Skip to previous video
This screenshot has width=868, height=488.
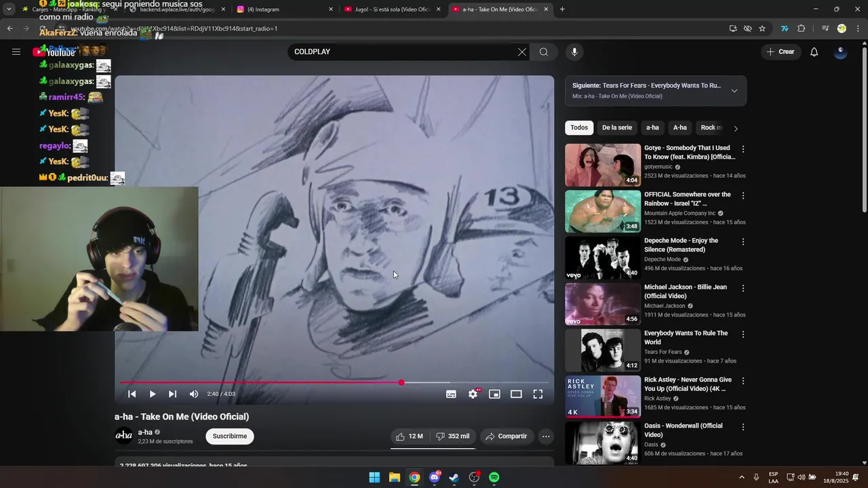point(132,394)
